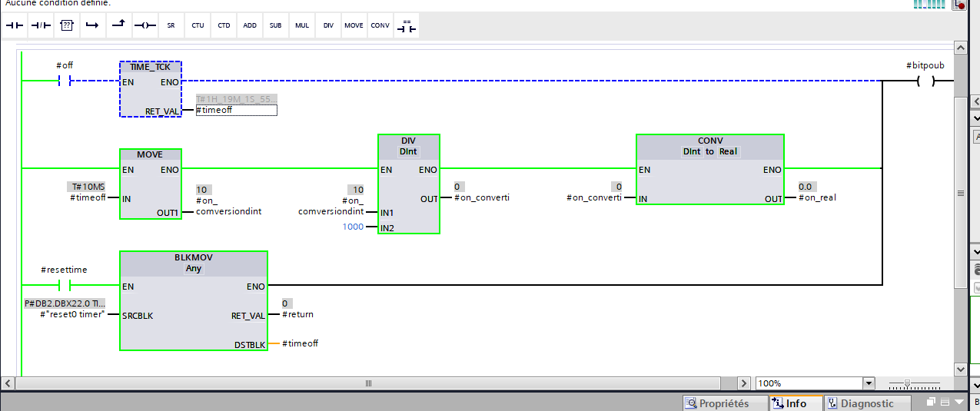
Task: Insert the CONV instruction from the toolbar
Action: tap(380, 25)
